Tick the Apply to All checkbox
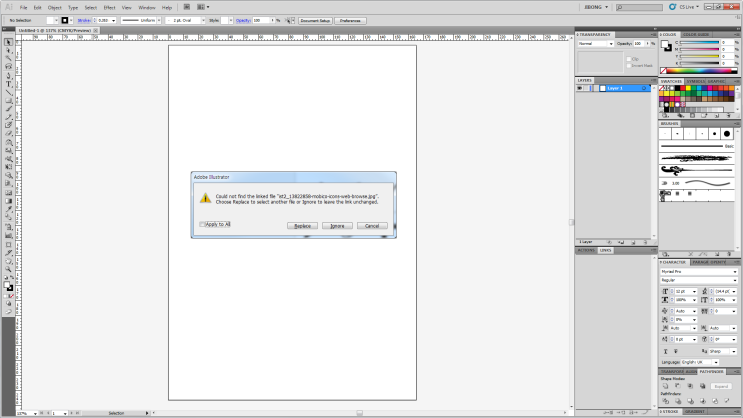 pyautogui.click(x=202, y=224)
